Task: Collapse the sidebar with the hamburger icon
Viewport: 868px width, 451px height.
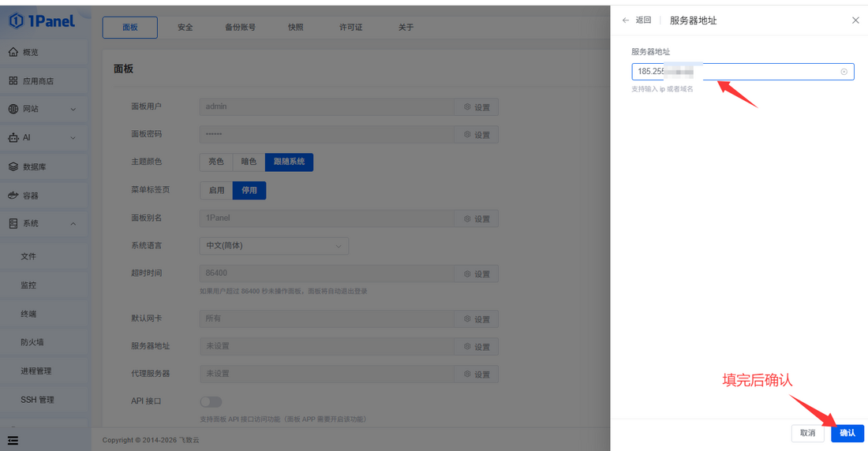Action: (x=13, y=440)
